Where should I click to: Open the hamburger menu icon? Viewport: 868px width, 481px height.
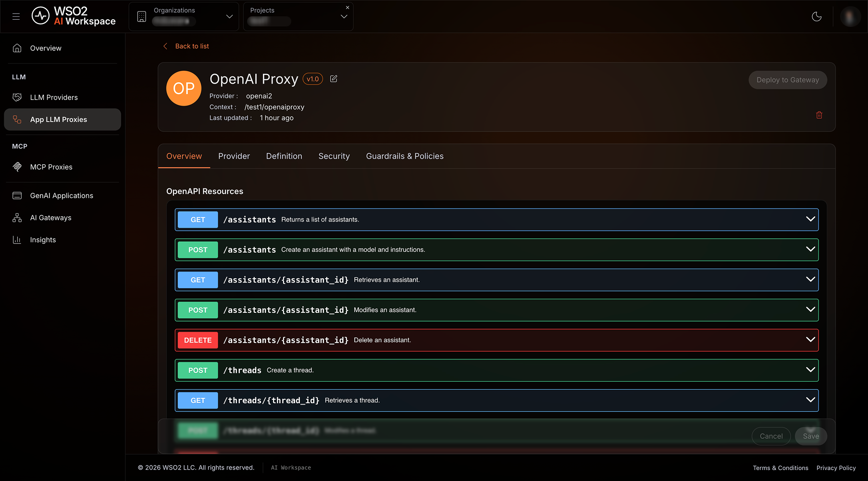(16, 16)
